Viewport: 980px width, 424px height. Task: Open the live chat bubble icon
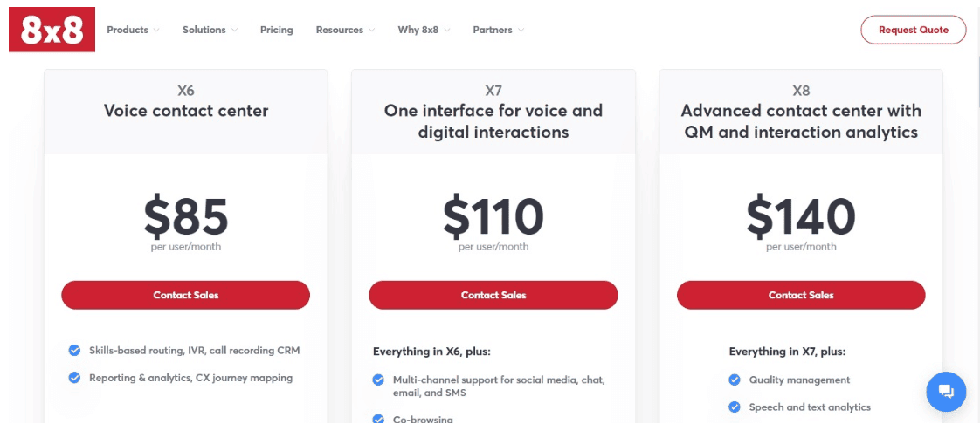(x=946, y=392)
